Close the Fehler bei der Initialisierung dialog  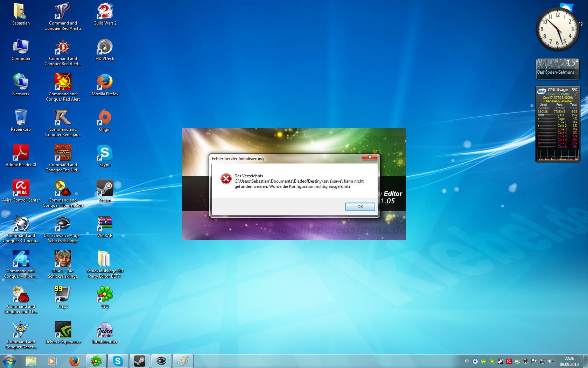(370, 157)
